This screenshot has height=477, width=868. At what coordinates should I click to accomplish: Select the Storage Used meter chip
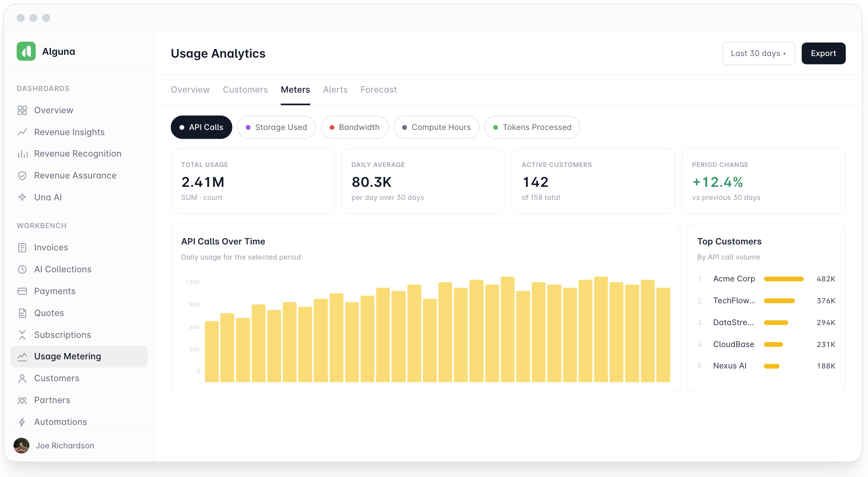tap(276, 127)
